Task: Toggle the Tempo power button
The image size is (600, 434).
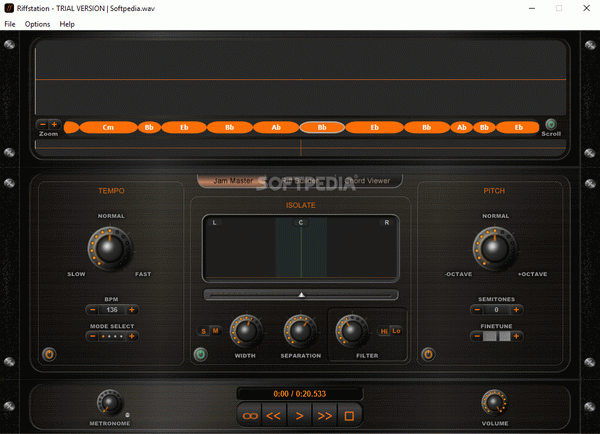Action: point(49,354)
